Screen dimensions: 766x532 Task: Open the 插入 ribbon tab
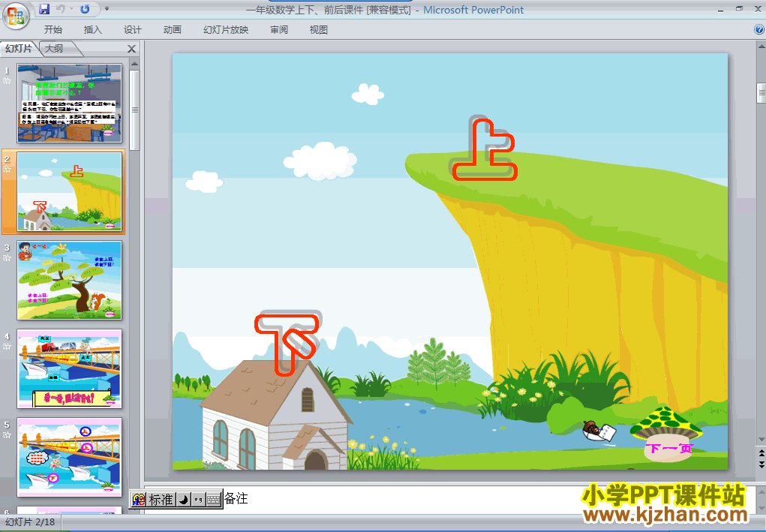[93, 30]
